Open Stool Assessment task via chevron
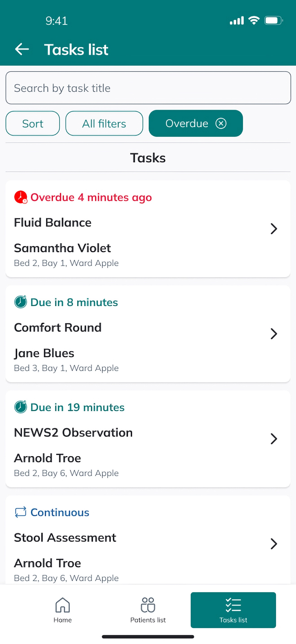Image resolution: width=296 pixels, height=644 pixels. [274, 543]
